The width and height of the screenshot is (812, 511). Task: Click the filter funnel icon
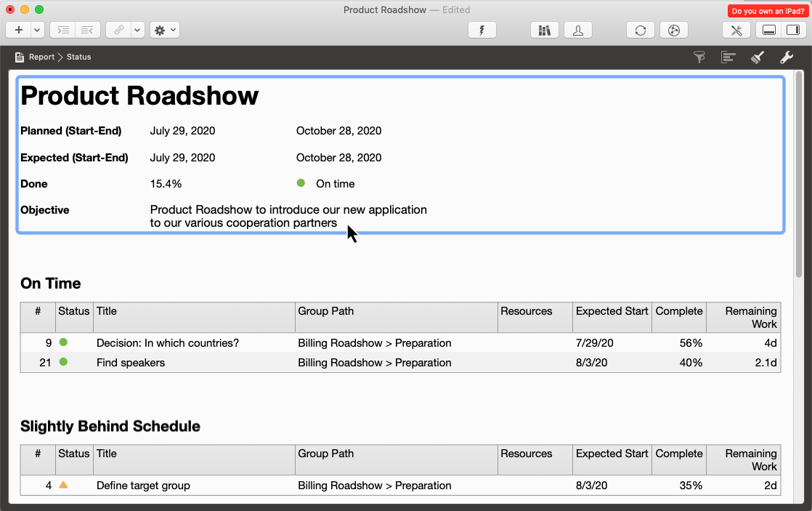pos(699,57)
